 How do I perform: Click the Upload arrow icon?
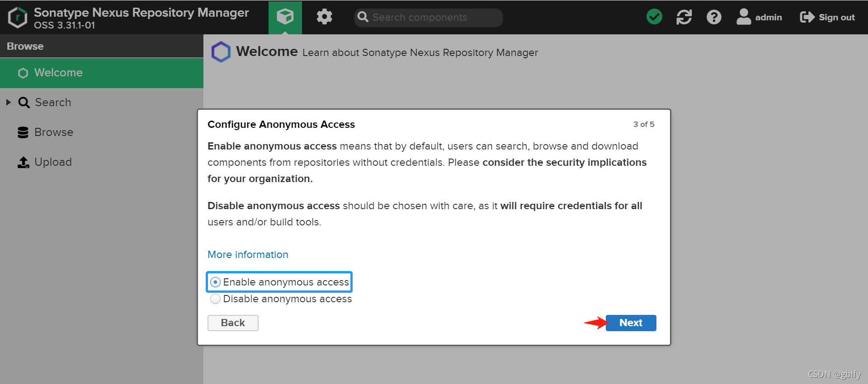point(23,162)
